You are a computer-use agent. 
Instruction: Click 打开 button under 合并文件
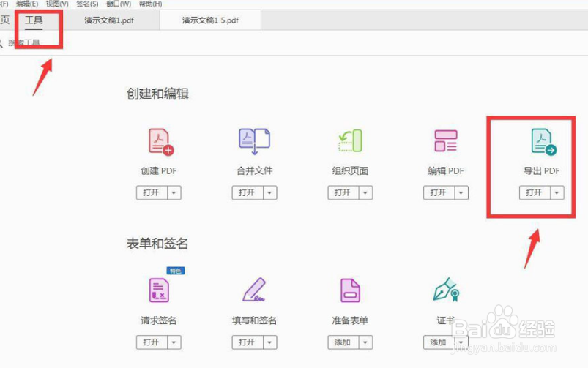click(x=247, y=192)
